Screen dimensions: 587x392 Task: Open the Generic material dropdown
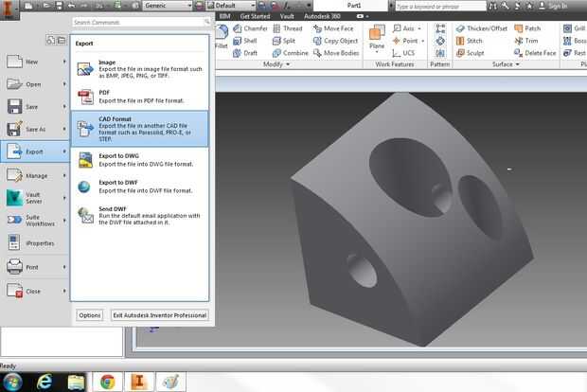[x=168, y=6]
